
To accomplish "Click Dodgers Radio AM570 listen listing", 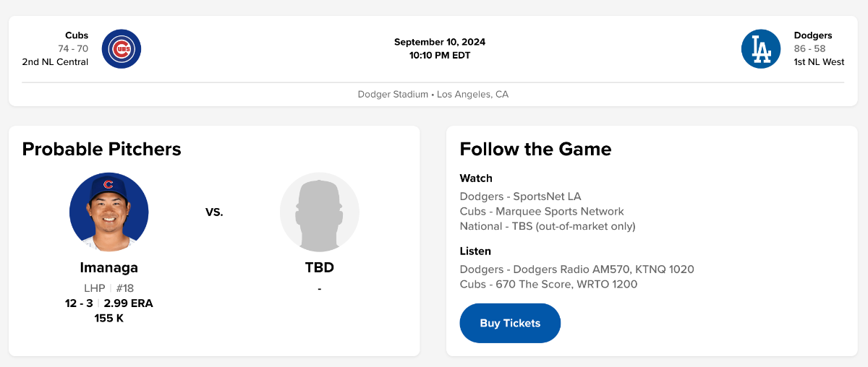I will tap(576, 269).
